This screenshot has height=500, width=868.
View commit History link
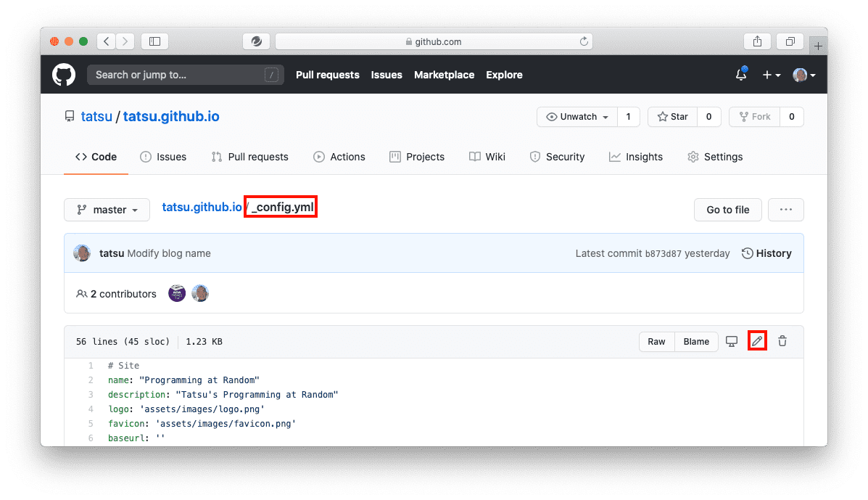click(766, 253)
